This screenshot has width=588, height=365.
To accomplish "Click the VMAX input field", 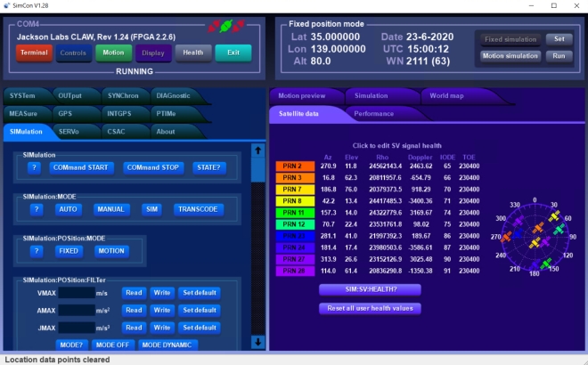I will (77, 293).
